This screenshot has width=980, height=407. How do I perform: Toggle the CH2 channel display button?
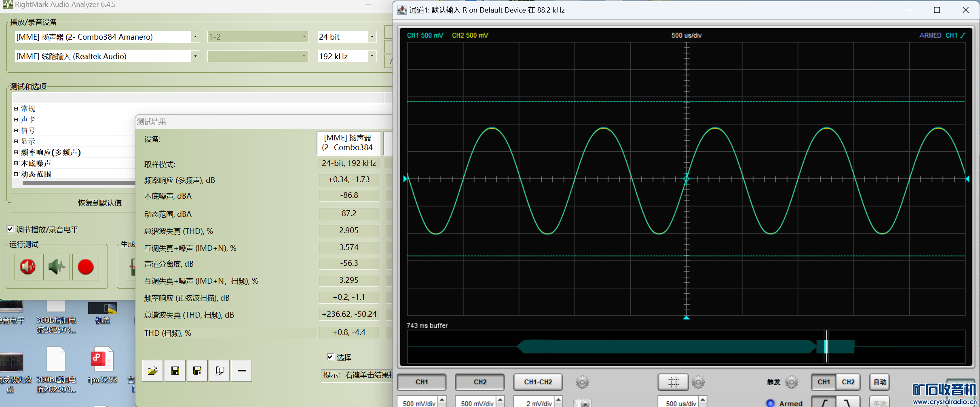coord(480,382)
